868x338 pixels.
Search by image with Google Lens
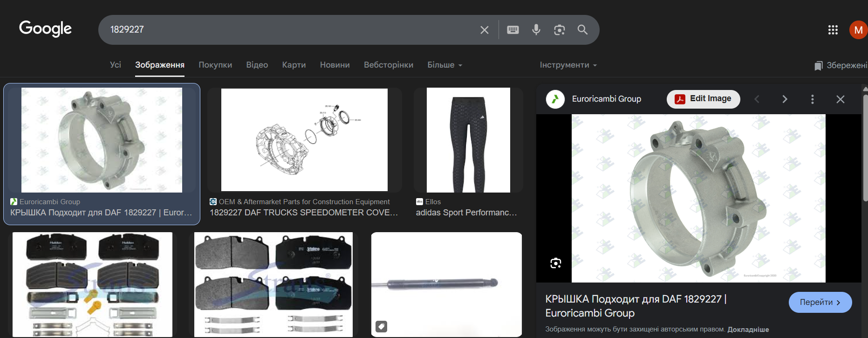pos(559,30)
